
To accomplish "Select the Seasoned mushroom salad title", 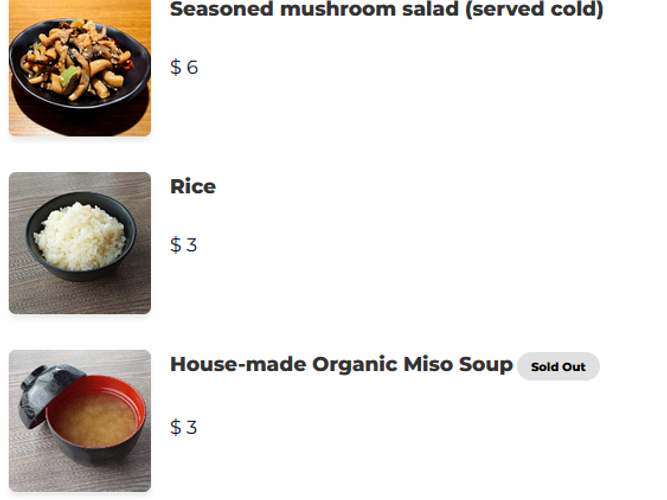I will click(x=386, y=10).
